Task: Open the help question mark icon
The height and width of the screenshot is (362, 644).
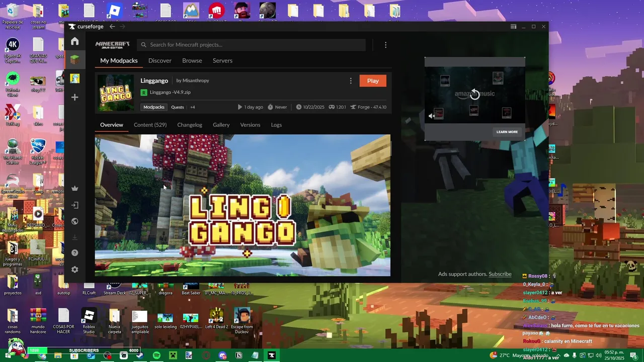Action: pyautogui.click(x=74, y=253)
